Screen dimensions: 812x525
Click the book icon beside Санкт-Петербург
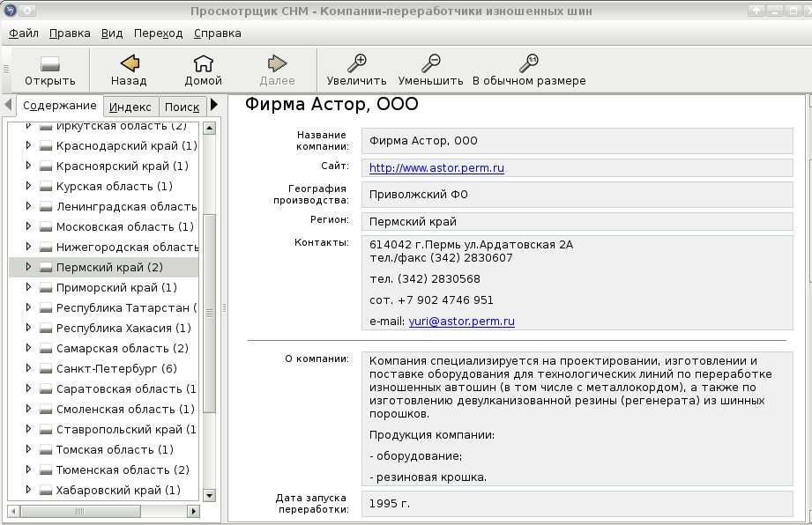click(46, 369)
